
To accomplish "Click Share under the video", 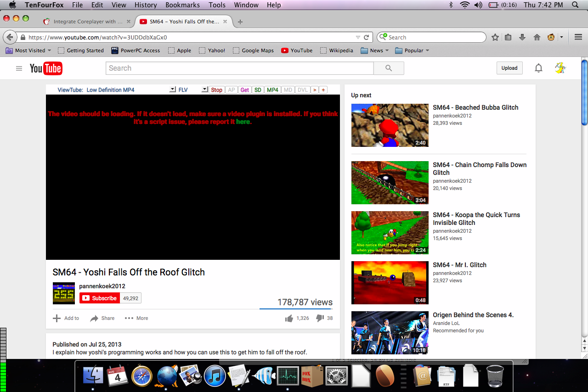I will pos(102,318).
